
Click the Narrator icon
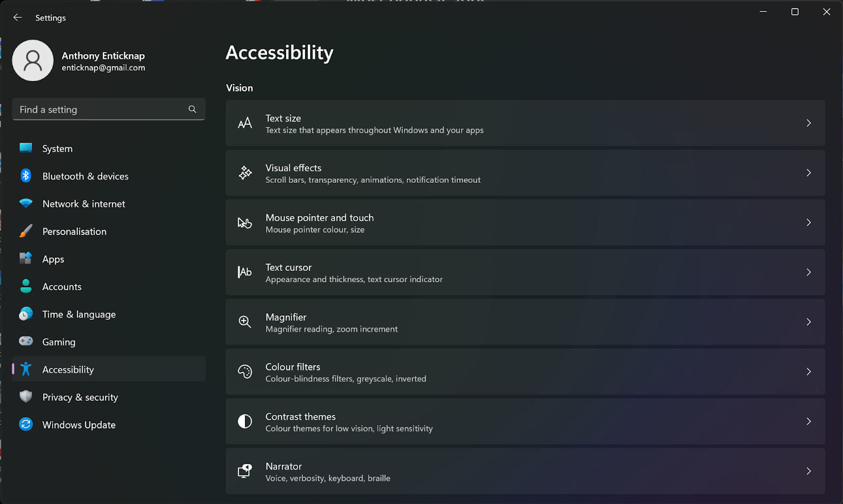245,471
